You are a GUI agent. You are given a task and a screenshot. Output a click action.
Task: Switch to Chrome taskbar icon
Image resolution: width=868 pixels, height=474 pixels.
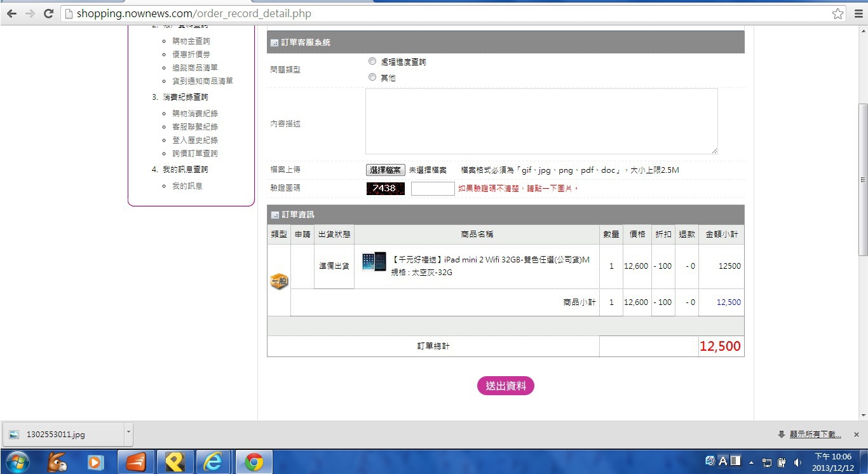point(254,463)
